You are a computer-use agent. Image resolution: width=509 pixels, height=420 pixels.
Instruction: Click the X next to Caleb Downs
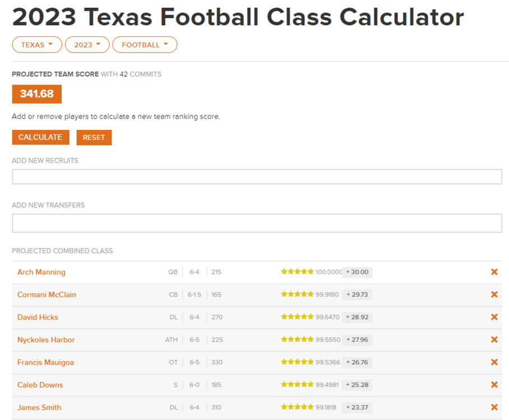494,385
